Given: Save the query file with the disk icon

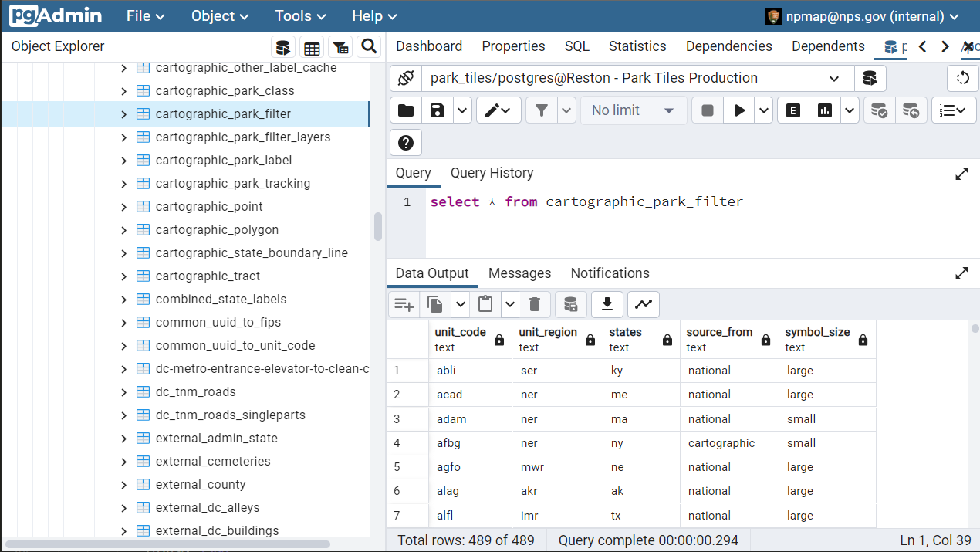Looking at the screenshot, I should pyautogui.click(x=438, y=110).
